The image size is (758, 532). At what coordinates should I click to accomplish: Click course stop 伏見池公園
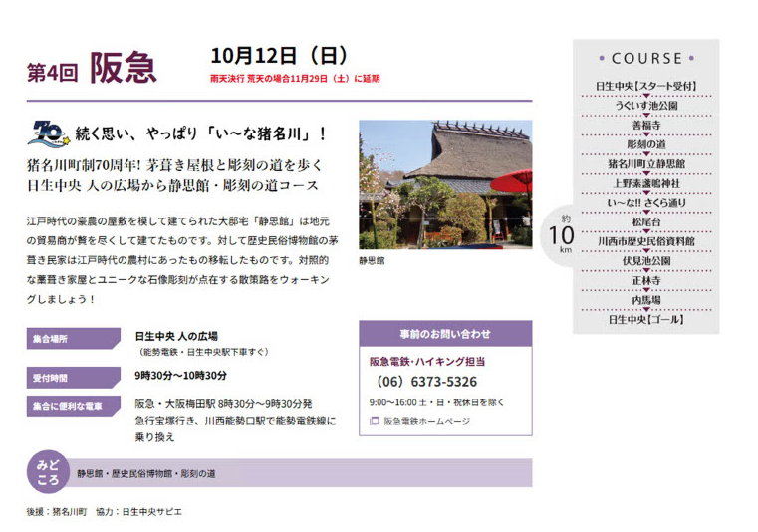646,261
